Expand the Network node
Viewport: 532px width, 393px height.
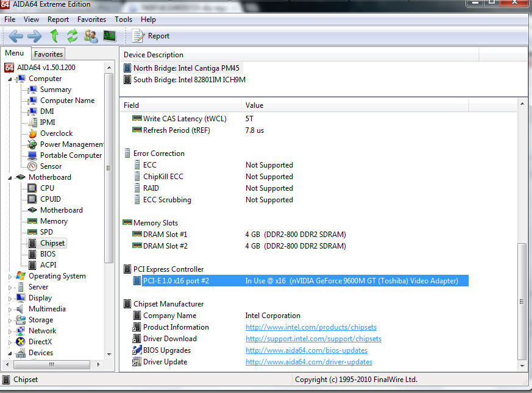pos(10,331)
